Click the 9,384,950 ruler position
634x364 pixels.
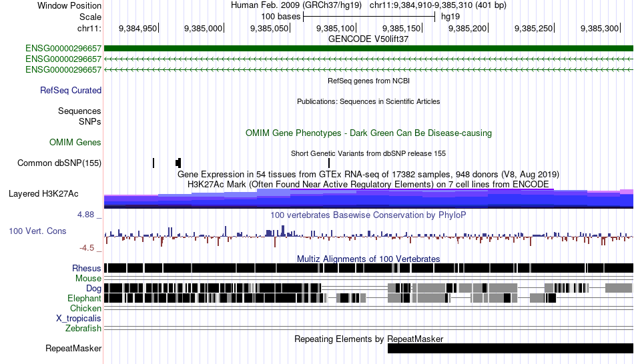point(137,28)
